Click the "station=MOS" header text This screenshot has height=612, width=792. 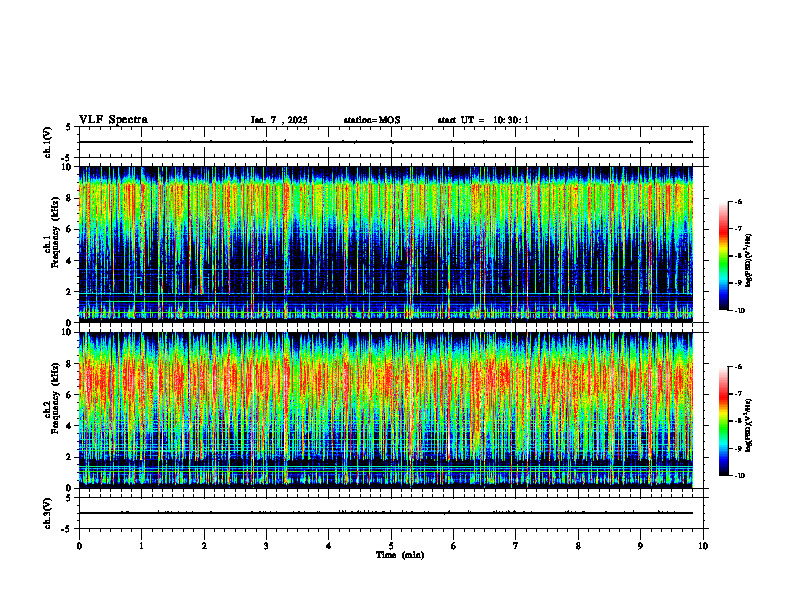coord(372,120)
